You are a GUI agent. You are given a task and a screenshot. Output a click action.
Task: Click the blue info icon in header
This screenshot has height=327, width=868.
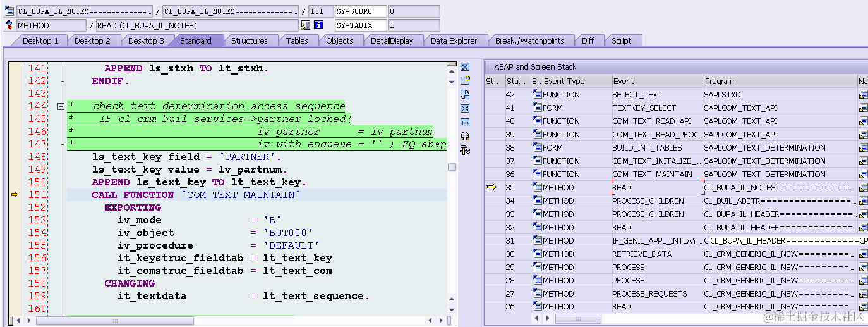tap(318, 25)
